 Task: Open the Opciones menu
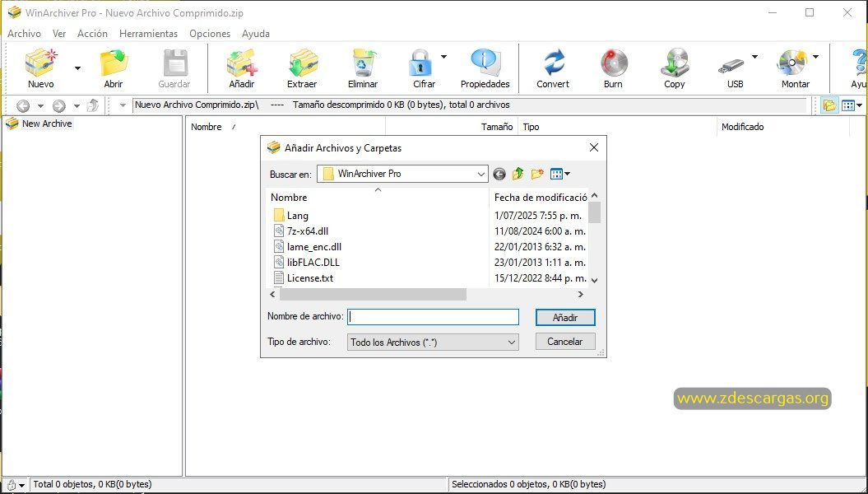[210, 34]
